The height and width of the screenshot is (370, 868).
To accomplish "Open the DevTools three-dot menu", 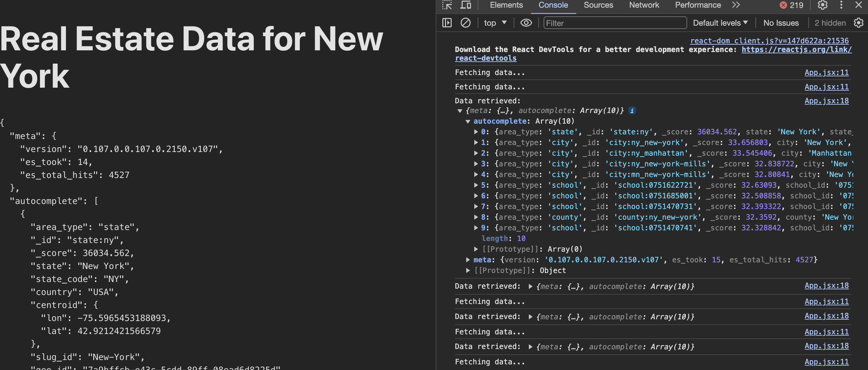I will (841, 5).
